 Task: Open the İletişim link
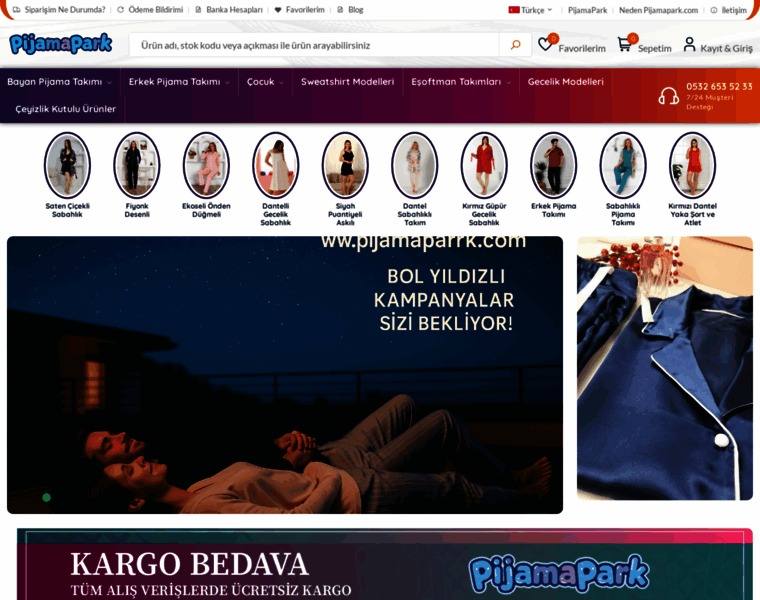pyautogui.click(x=734, y=10)
